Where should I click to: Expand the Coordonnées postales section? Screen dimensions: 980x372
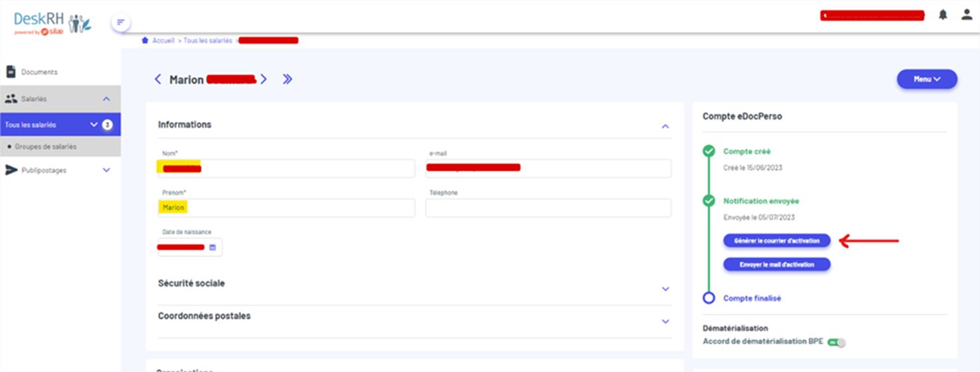665,322
